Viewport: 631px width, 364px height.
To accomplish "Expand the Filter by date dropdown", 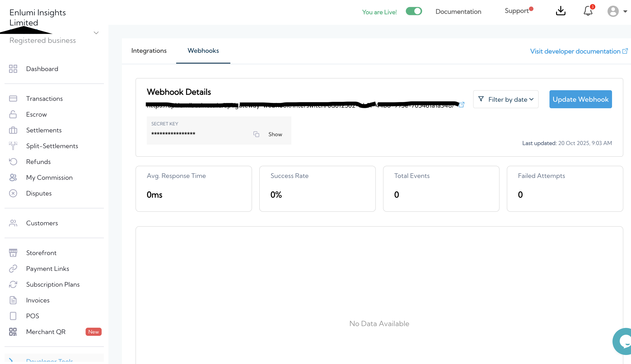I will pyautogui.click(x=506, y=99).
